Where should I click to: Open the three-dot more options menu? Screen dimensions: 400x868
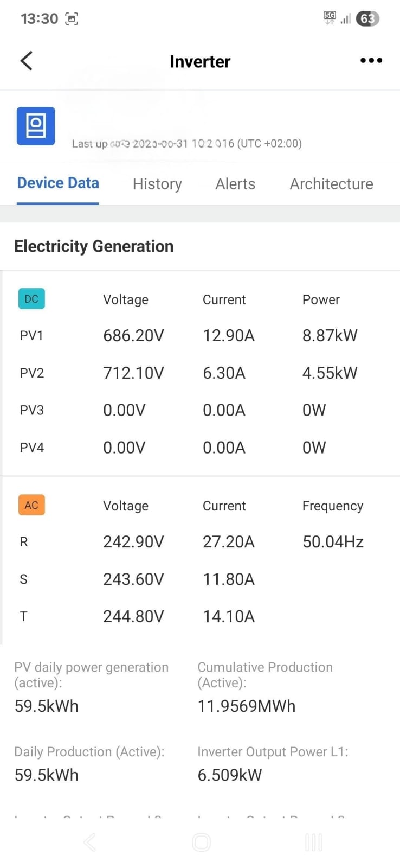click(371, 61)
